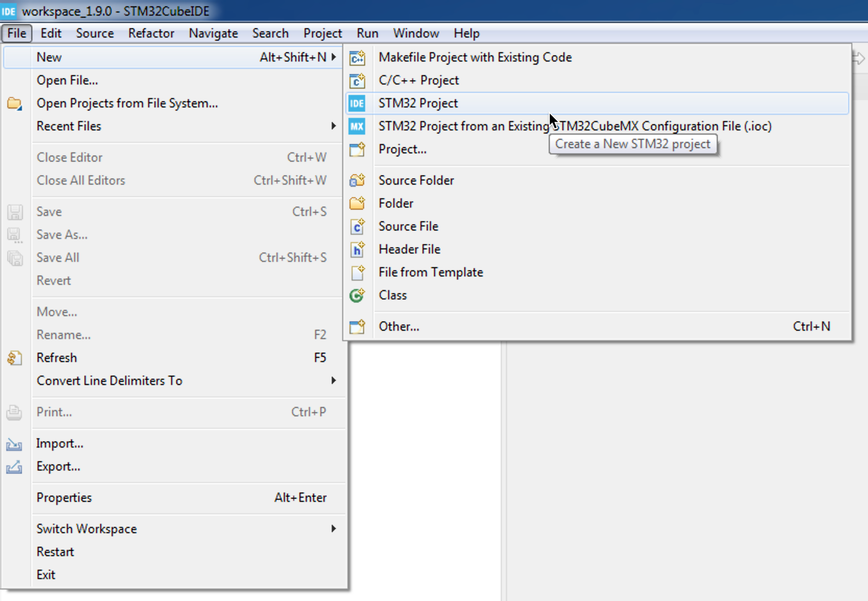Select the Refresh icon next to Refresh entry
This screenshot has width=868, height=601.
pos(15,358)
